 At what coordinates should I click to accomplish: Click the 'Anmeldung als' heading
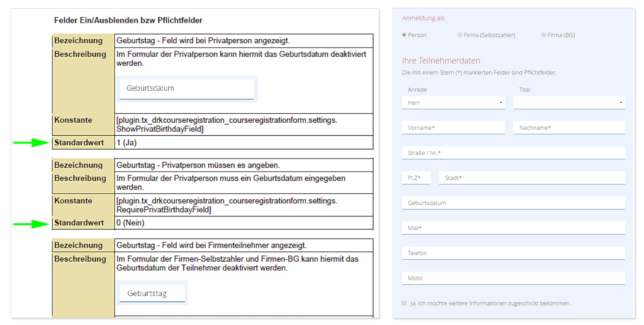coord(423,18)
